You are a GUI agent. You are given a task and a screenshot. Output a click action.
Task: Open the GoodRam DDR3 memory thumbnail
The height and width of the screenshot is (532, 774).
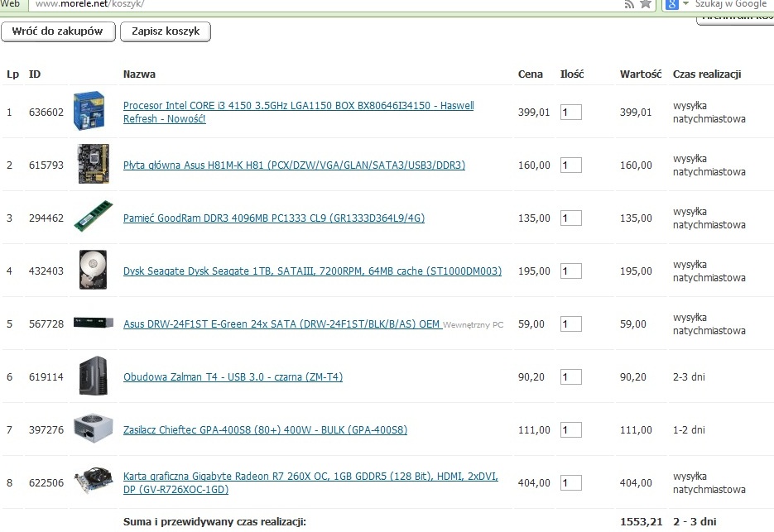[94, 216]
